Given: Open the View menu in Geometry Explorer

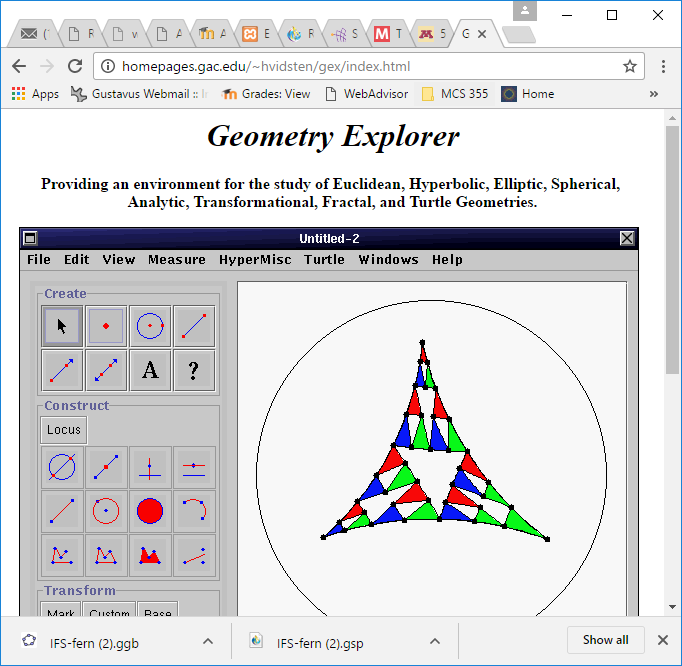Looking at the screenshot, I should point(119,260).
